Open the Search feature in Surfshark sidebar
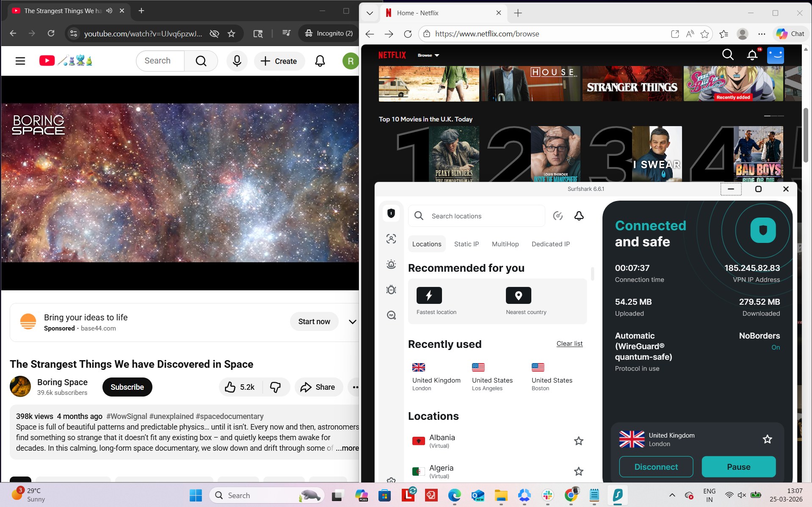Screen dimensions: 812x507 point(391,315)
